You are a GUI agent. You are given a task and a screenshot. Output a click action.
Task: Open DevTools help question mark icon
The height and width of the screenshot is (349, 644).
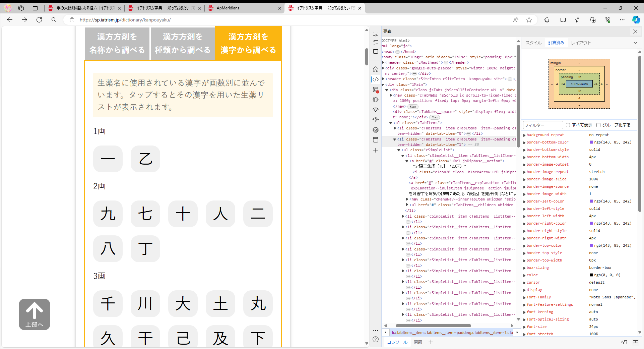pos(376,339)
